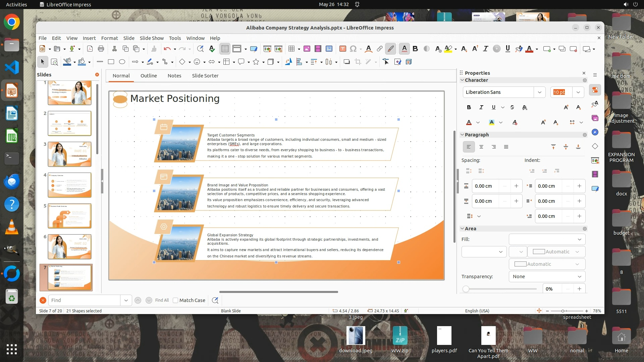Open the Gallery sidebar deck icon
This screenshot has height=362, width=644.
[595, 118]
